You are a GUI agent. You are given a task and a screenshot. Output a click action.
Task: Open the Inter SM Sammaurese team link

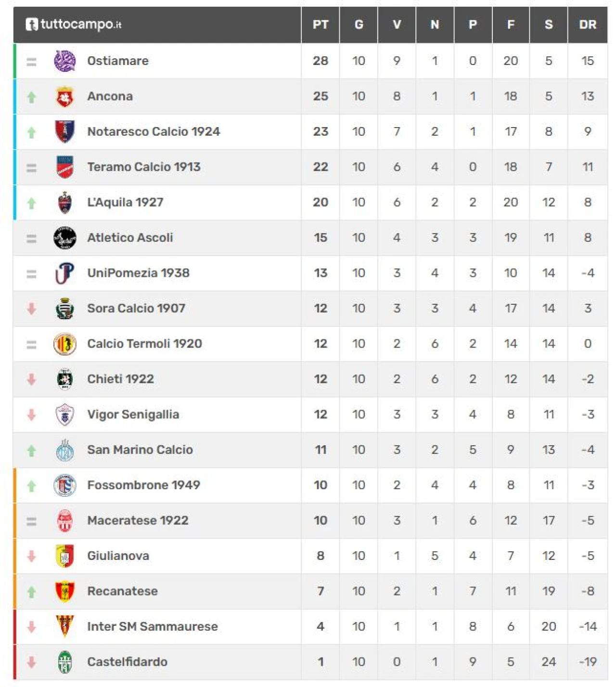(x=153, y=626)
